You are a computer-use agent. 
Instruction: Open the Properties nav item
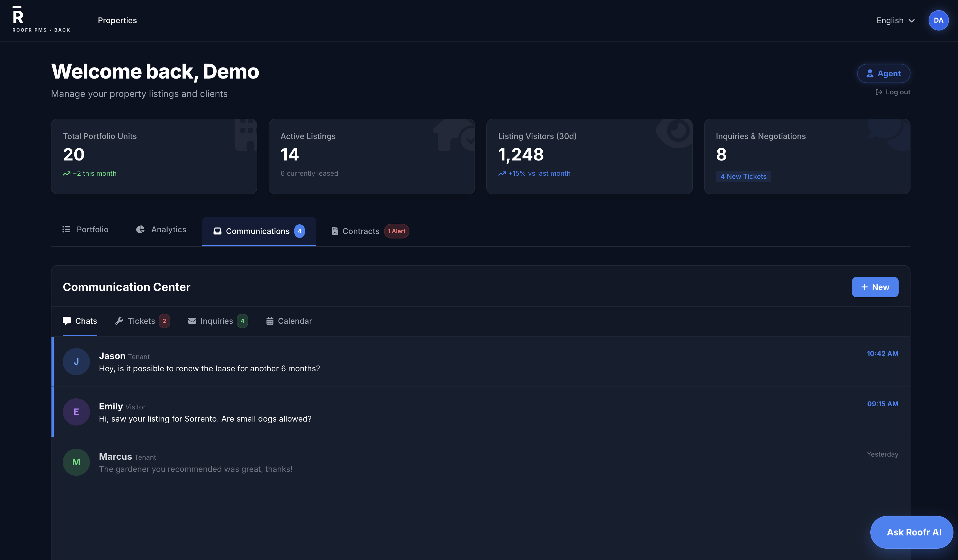[117, 21]
